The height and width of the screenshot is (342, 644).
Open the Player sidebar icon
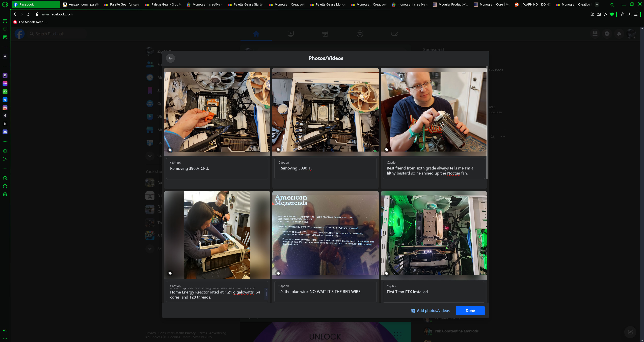tap(5, 151)
